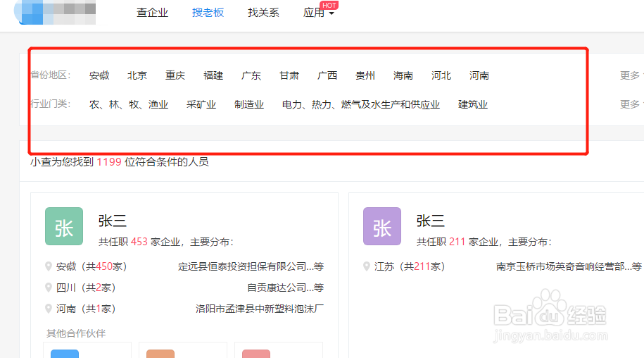Open blue partner avatar under 其他合作伙伴

[x=65, y=354]
